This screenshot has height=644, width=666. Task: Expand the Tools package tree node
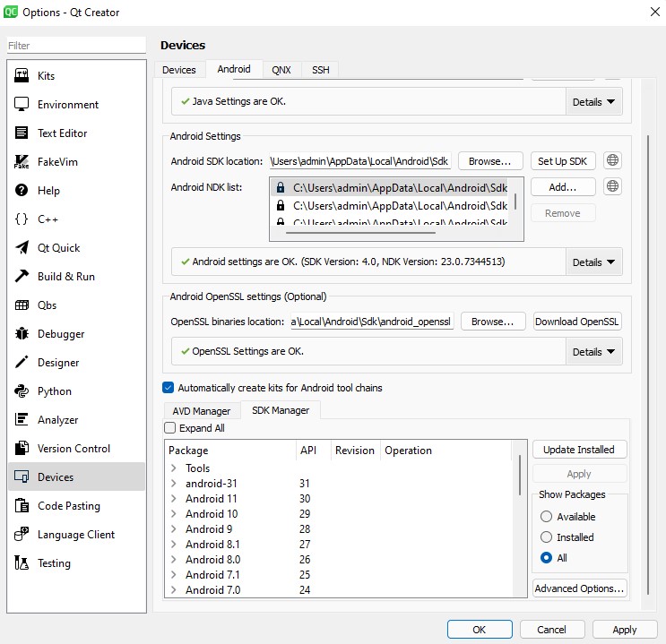174,468
